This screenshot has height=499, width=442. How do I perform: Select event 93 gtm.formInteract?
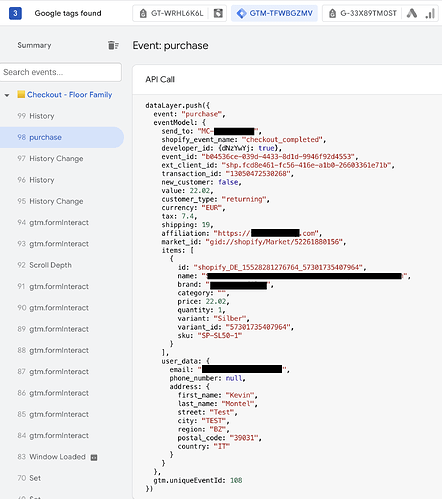[62, 244]
